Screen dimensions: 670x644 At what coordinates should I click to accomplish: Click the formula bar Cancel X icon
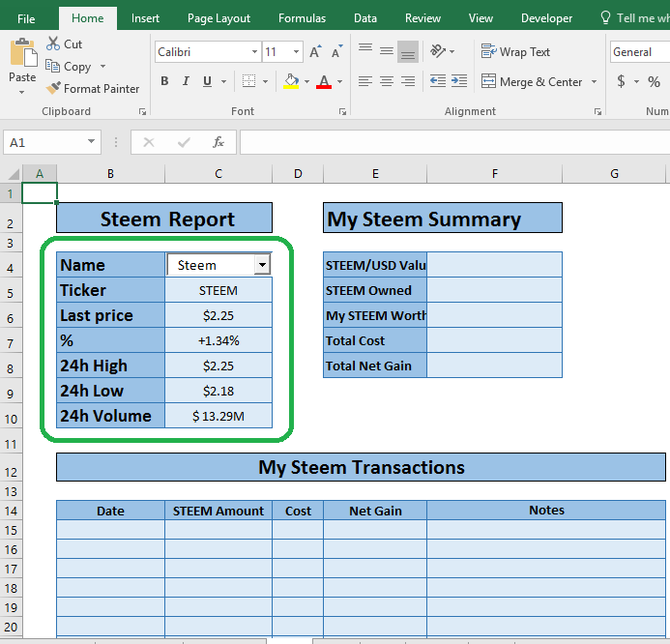[x=149, y=142]
